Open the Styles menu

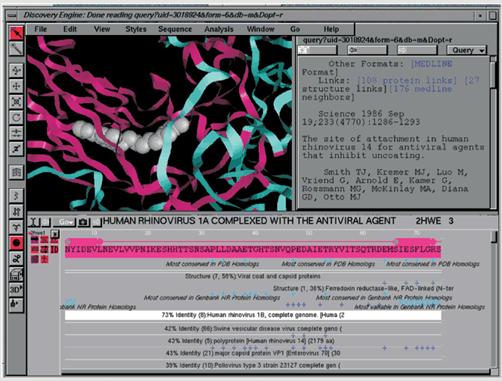(x=136, y=29)
